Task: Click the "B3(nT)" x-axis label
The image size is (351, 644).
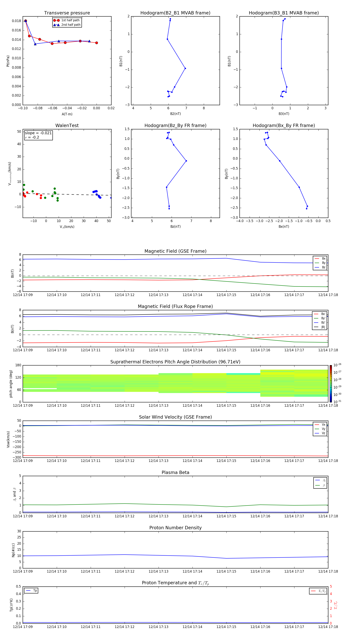Action: coord(284,114)
